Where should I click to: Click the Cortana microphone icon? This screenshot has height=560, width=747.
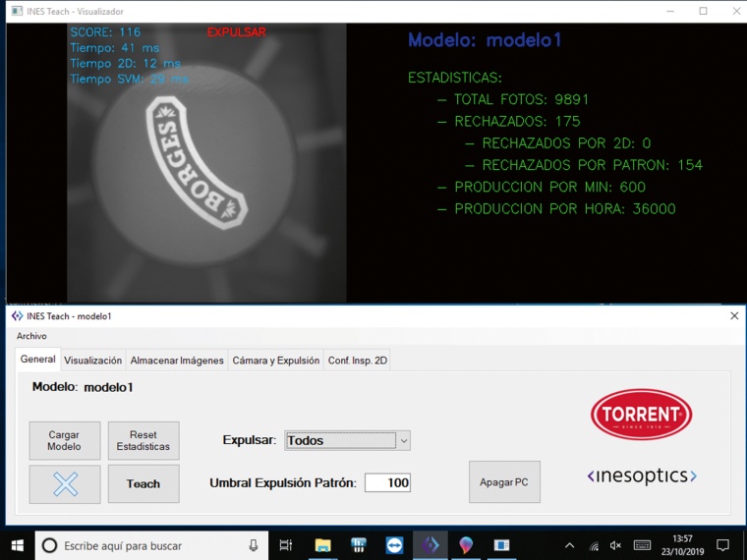(254, 545)
